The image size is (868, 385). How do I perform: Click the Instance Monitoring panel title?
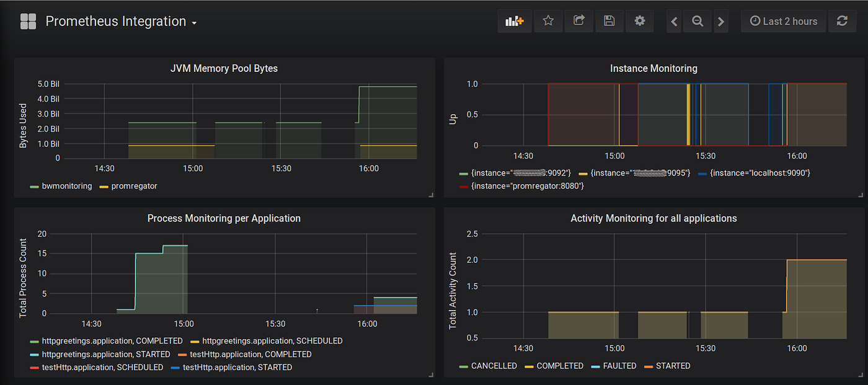point(653,68)
